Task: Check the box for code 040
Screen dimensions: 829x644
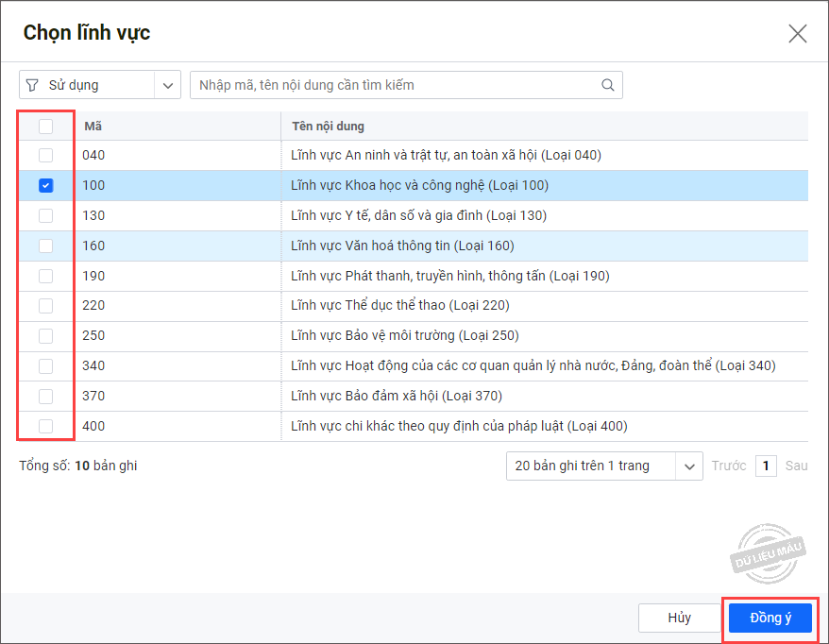Action: (45, 156)
